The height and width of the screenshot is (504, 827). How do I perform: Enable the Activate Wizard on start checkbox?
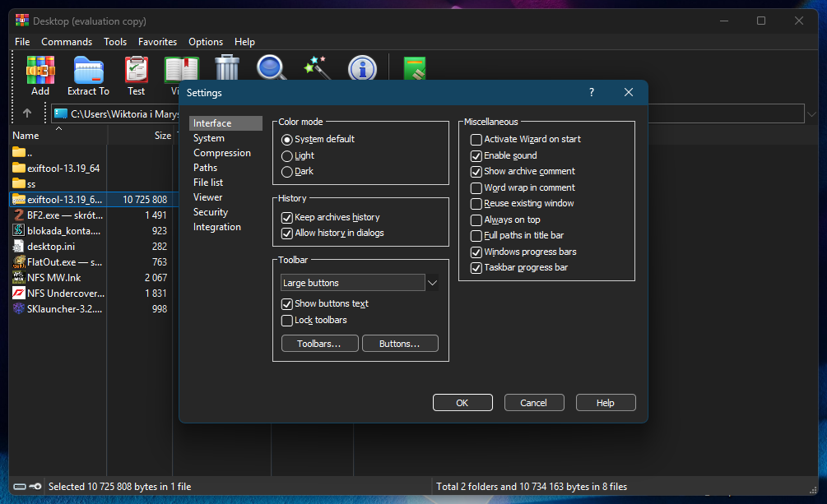(x=476, y=140)
